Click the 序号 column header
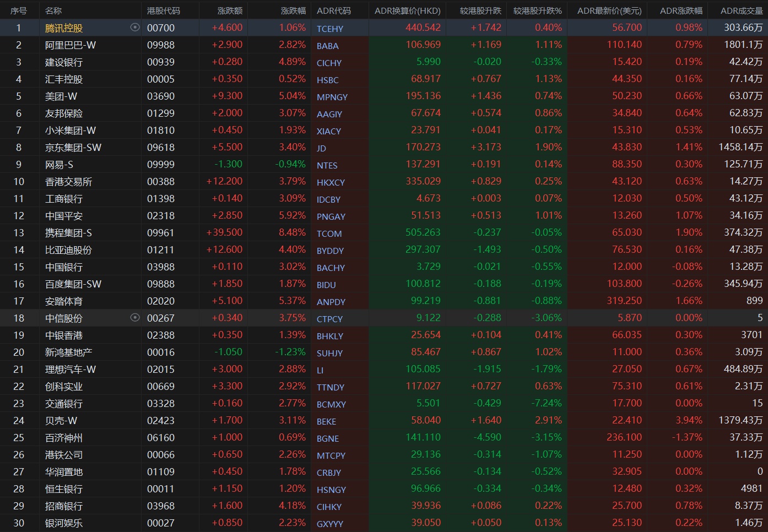Screen dimensions: 768x532 pos(18,10)
